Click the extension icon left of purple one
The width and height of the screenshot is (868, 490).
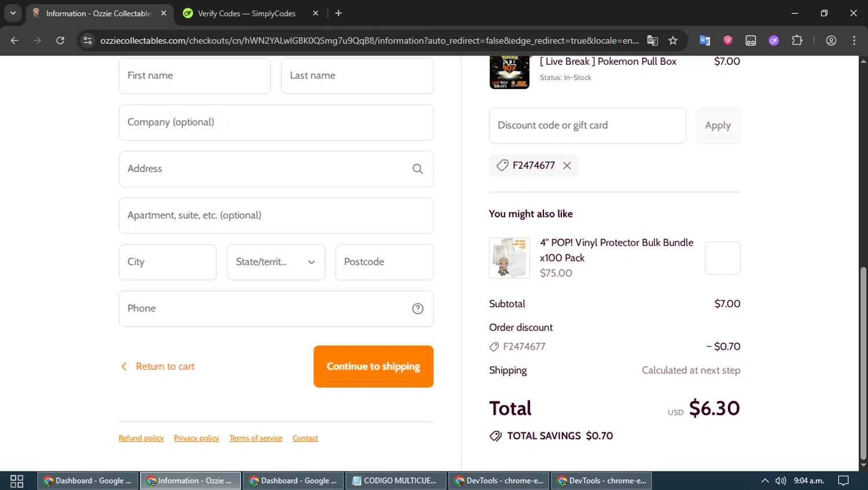(x=751, y=40)
